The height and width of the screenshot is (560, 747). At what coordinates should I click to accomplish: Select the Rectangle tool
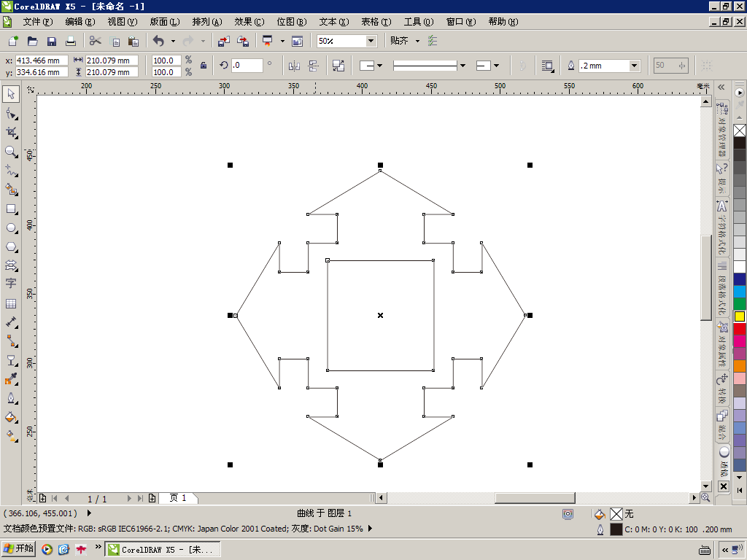point(11,209)
